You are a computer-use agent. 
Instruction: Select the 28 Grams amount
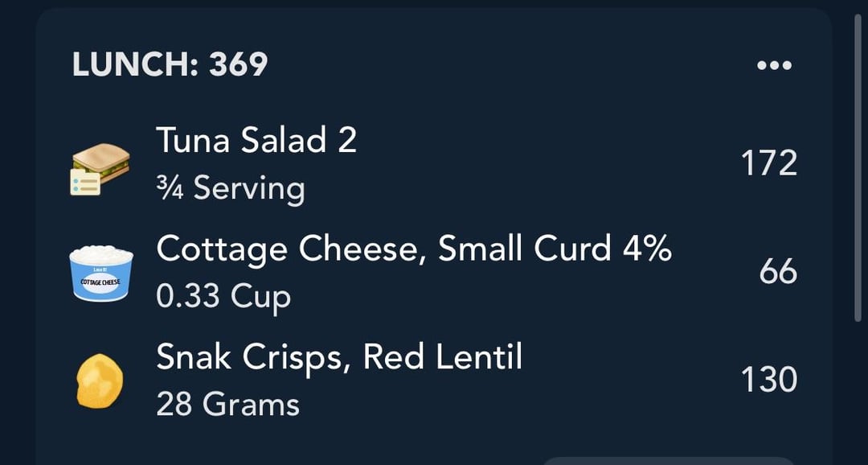point(227,404)
